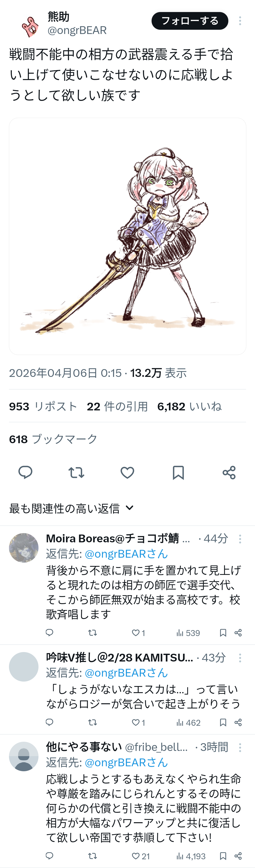
Task: Open the three-dot menu beside the follow button
Action: (x=240, y=21)
